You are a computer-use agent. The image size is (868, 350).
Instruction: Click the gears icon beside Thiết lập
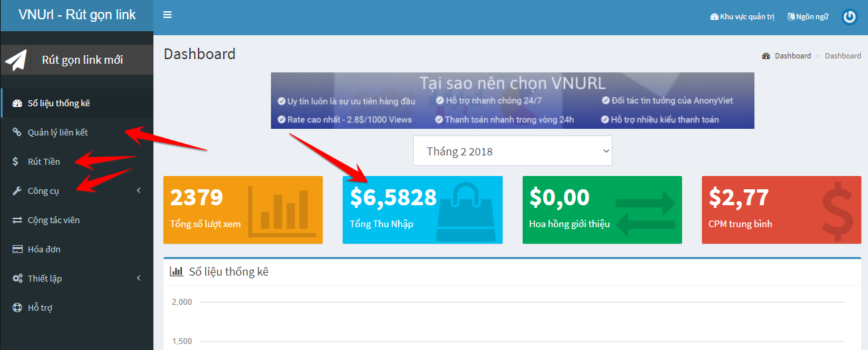pos(17,278)
